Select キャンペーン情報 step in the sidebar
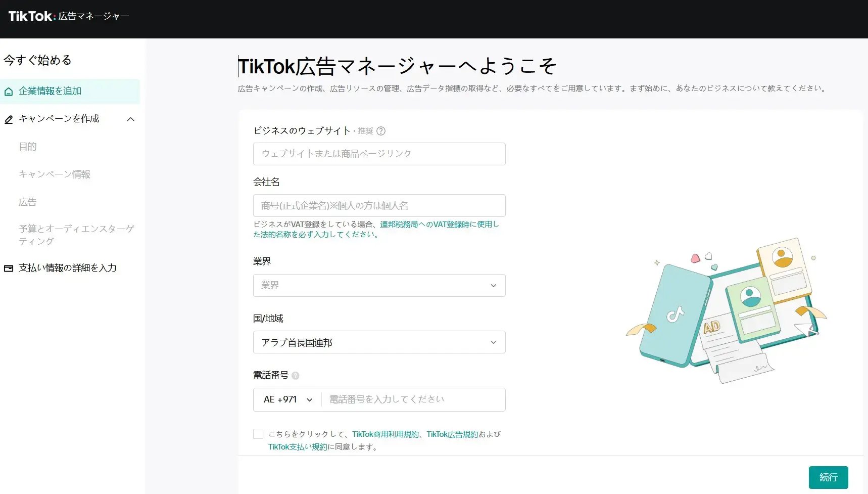 (x=55, y=174)
